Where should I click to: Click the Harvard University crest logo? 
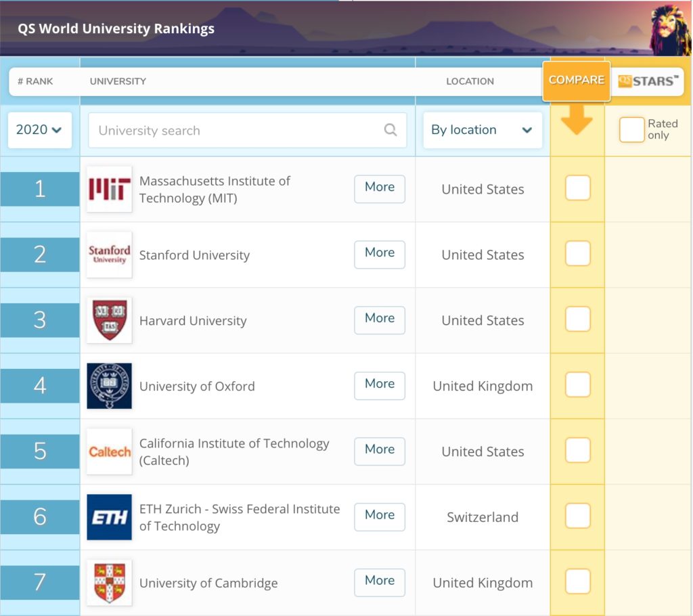point(109,320)
